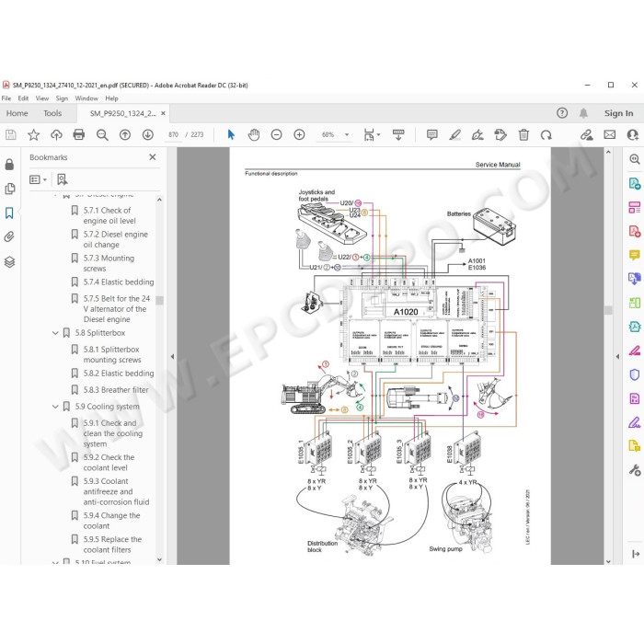Click the Save file icon
644x644 pixels.
(11, 134)
